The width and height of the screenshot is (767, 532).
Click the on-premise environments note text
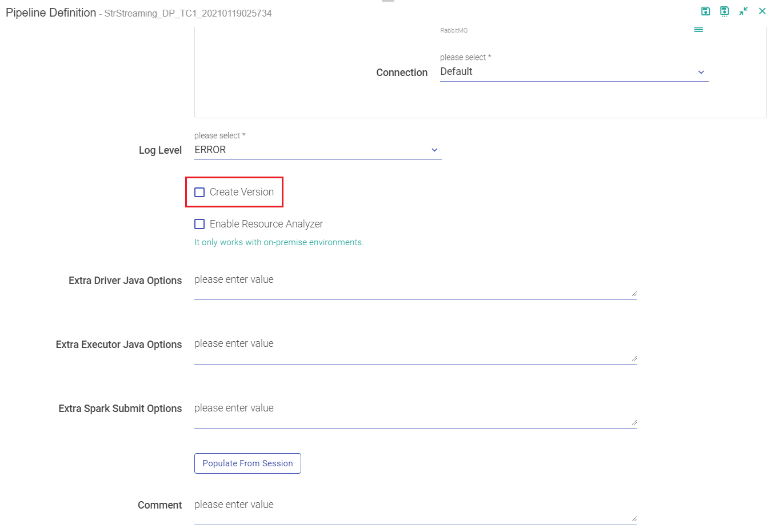coord(279,242)
